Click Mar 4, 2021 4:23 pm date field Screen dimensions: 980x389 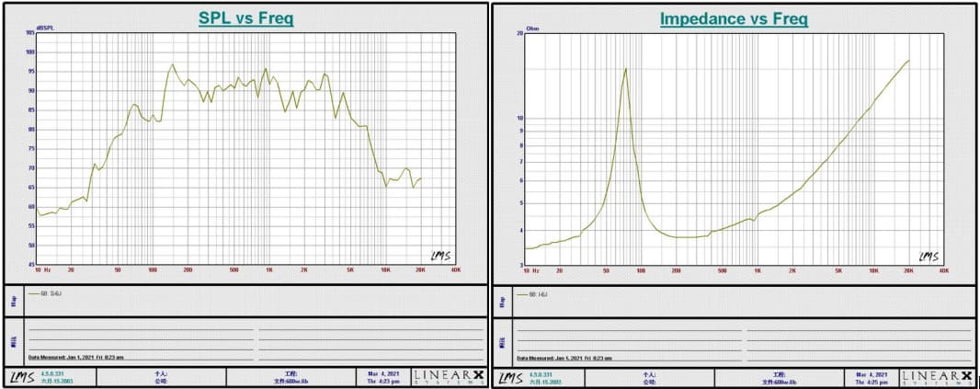point(382,377)
